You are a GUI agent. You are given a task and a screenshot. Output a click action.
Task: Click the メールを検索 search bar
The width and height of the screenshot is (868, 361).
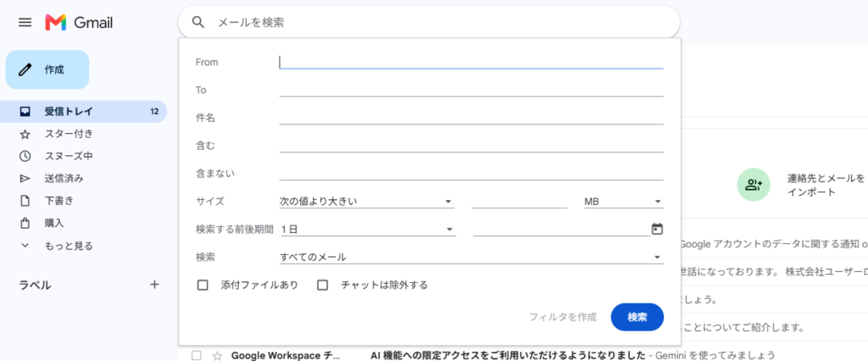(x=429, y=22)
